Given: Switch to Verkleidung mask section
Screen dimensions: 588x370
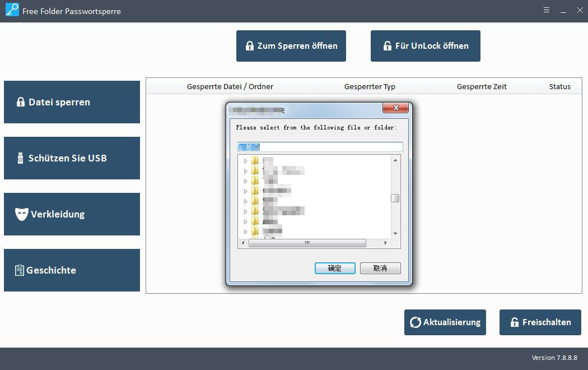Looking at the screenshot, I should coord(72,214).
